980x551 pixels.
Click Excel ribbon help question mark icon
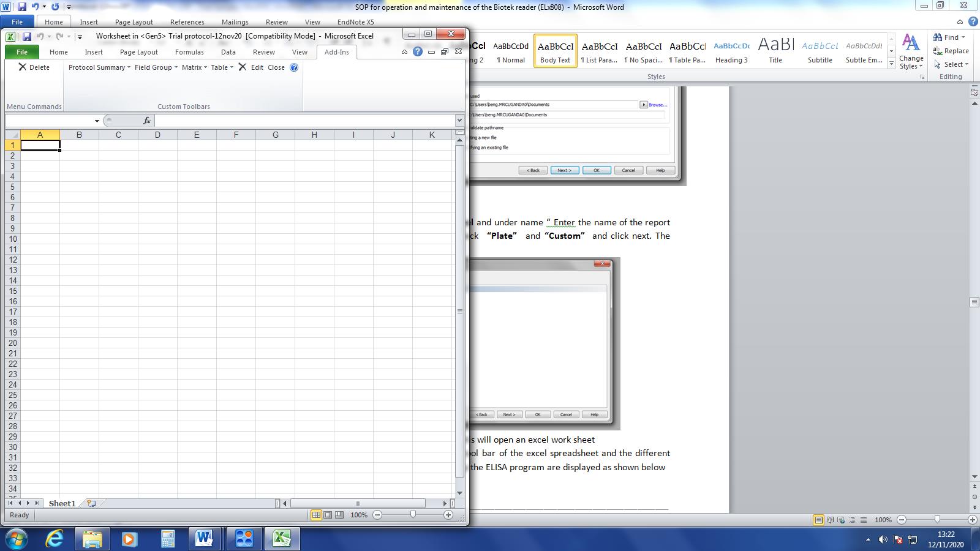point(418,52)
